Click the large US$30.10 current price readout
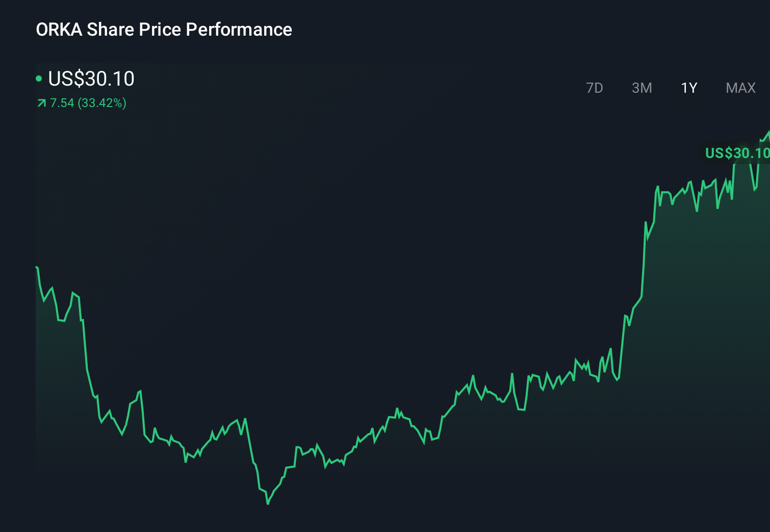770x532 pixels. (91, 79)
